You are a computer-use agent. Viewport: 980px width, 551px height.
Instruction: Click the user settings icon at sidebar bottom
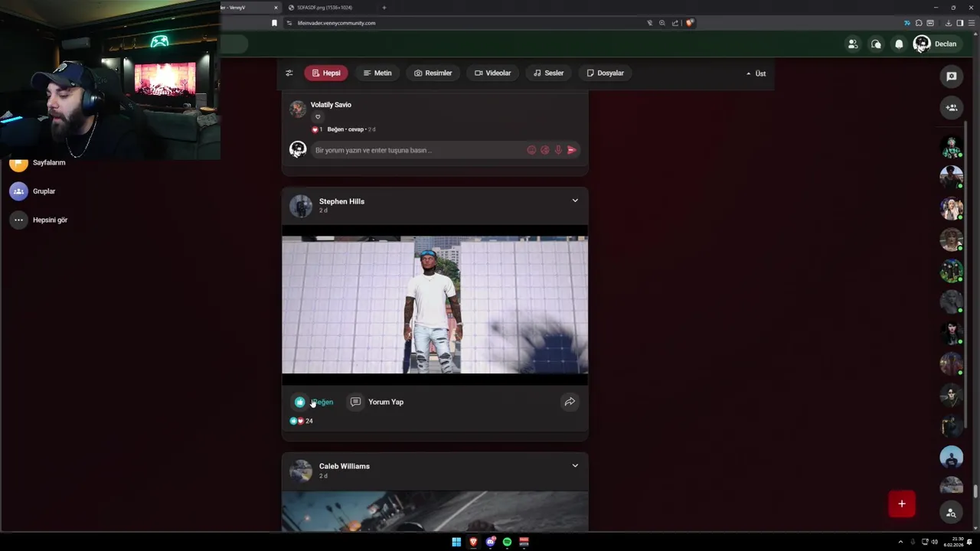point(952,513)
